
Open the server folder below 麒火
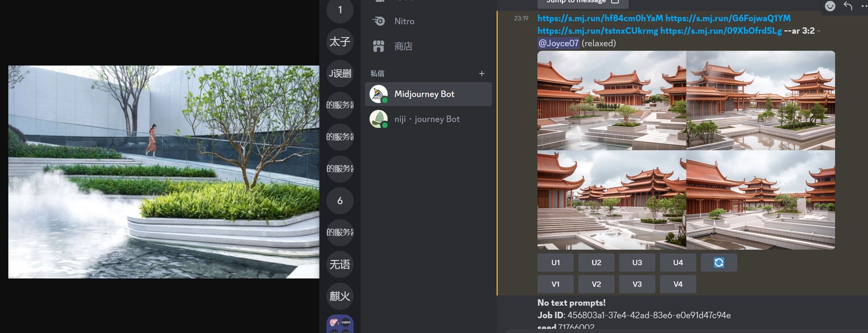click(x=340, y=324)
